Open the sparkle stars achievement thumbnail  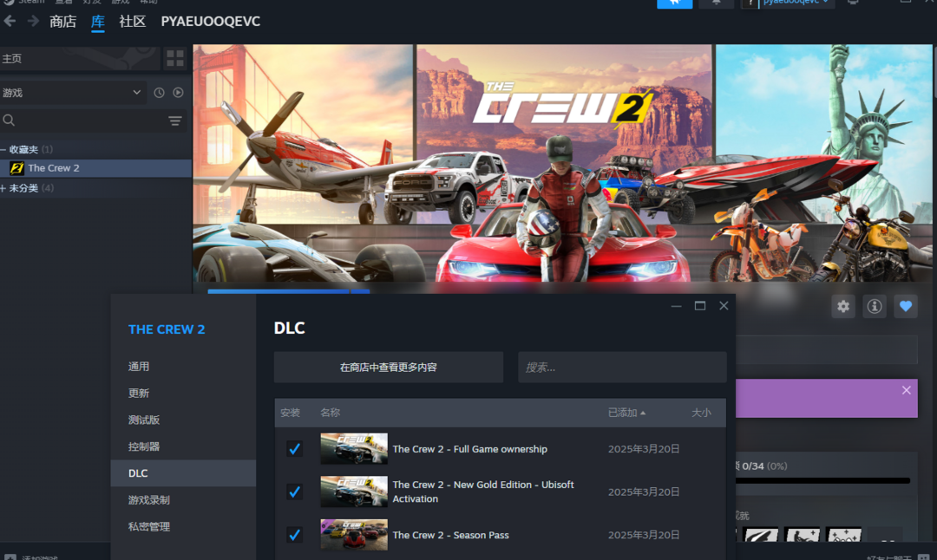tap(843, 534)
